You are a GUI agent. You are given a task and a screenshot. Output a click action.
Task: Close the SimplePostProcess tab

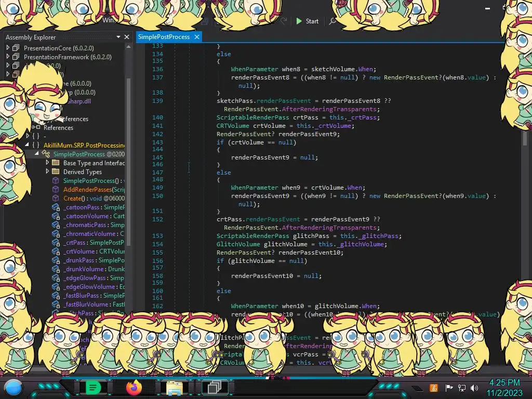click(197, 37)
